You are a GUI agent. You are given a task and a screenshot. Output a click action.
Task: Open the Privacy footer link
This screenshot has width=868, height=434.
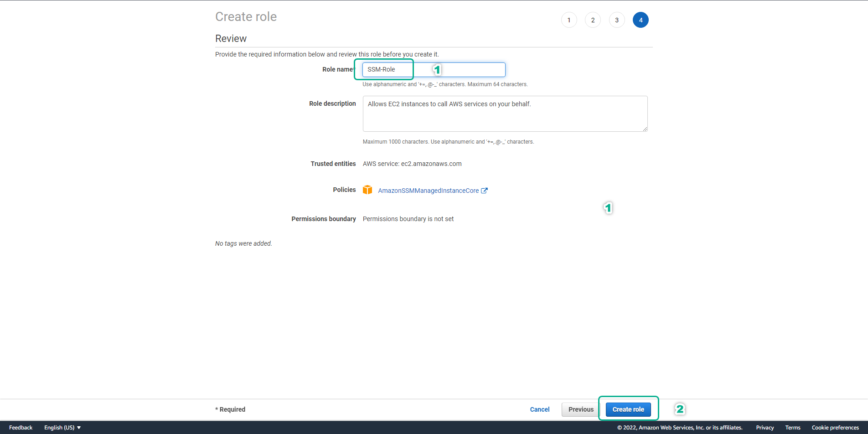[765, 428]
